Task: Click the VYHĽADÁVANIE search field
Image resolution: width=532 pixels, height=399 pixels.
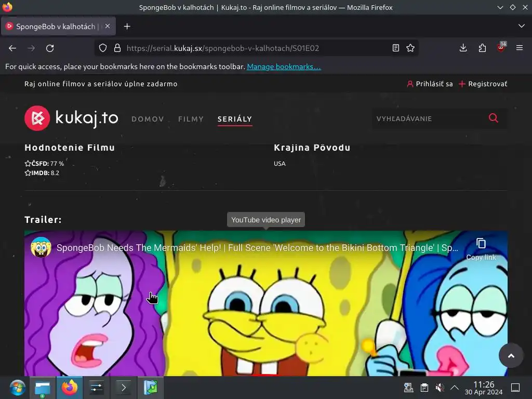Action: click(x=429, y=119)
